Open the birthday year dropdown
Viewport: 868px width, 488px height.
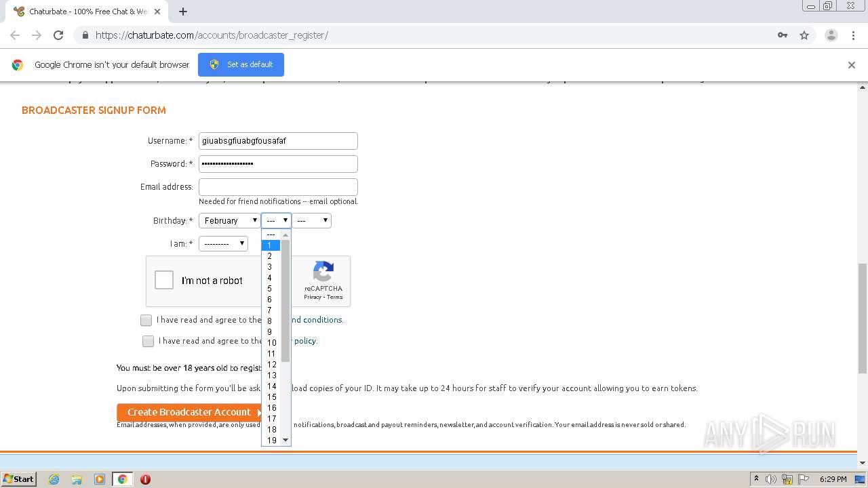coord(312,220)
